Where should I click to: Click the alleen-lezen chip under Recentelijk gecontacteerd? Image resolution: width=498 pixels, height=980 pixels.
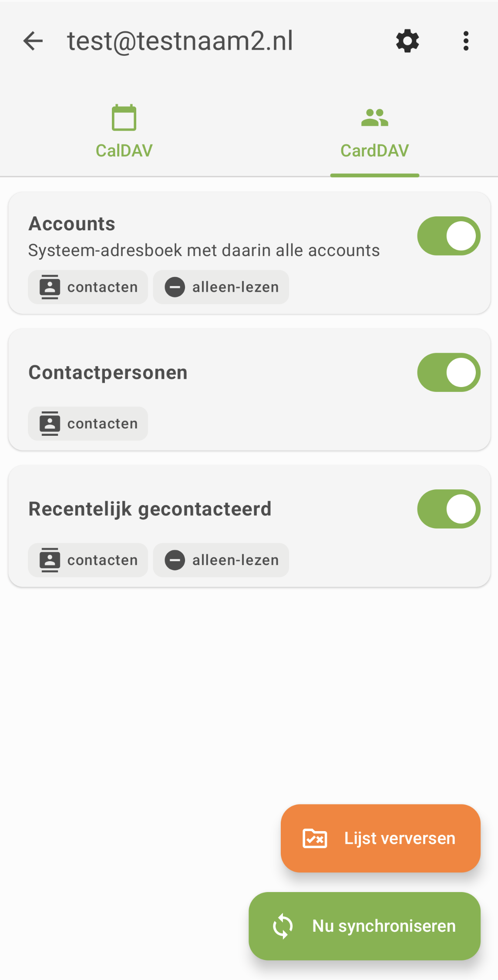(x=221, y=560)
